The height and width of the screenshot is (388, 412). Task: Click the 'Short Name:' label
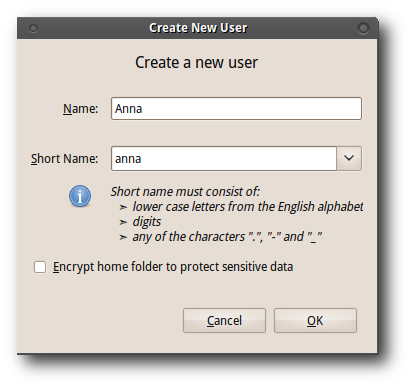pos(65,159)
